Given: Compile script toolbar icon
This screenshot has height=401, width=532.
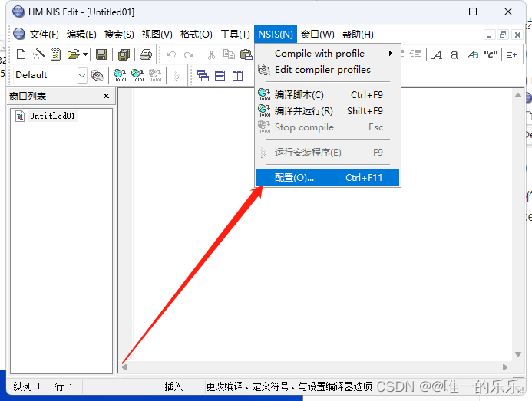Looking at the screenshot, I should [x=120, y=75].
